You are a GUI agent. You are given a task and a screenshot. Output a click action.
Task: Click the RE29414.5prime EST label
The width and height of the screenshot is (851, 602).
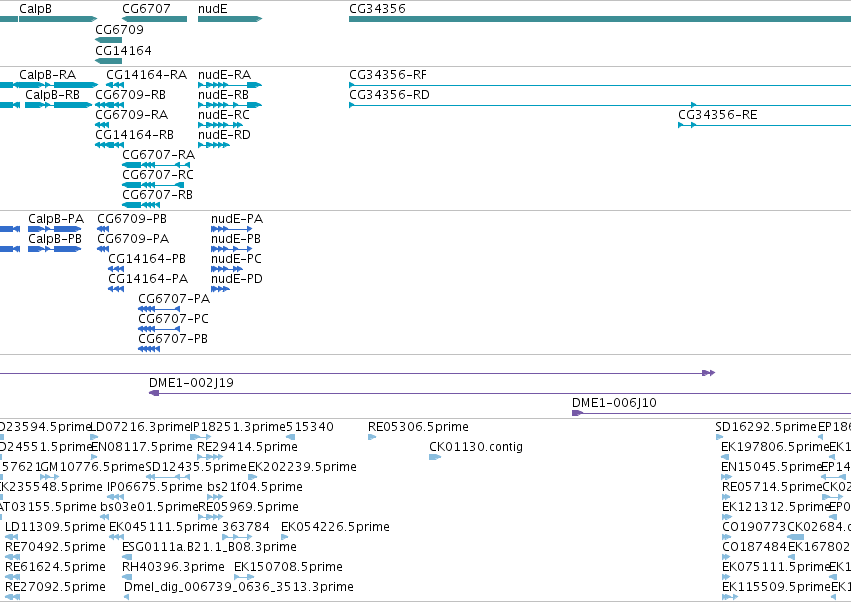247,447
